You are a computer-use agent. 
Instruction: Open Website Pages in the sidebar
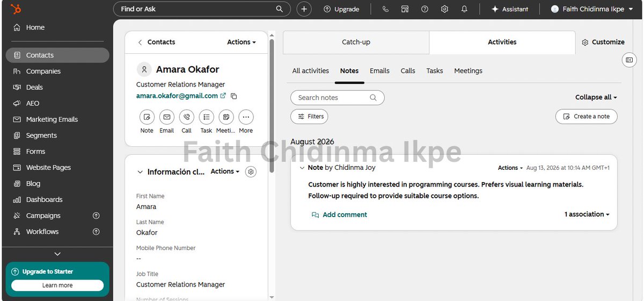57,167
